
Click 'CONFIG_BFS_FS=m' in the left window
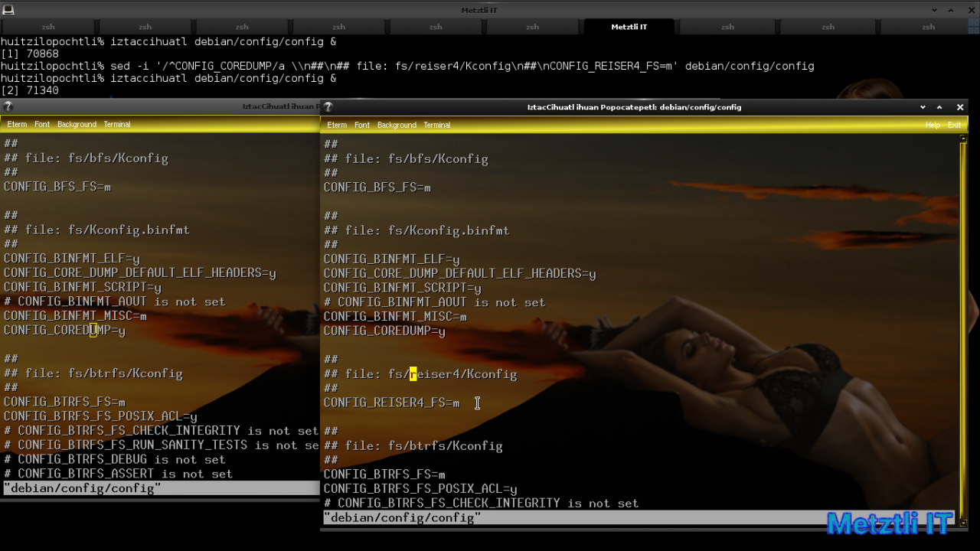(57, 187)
